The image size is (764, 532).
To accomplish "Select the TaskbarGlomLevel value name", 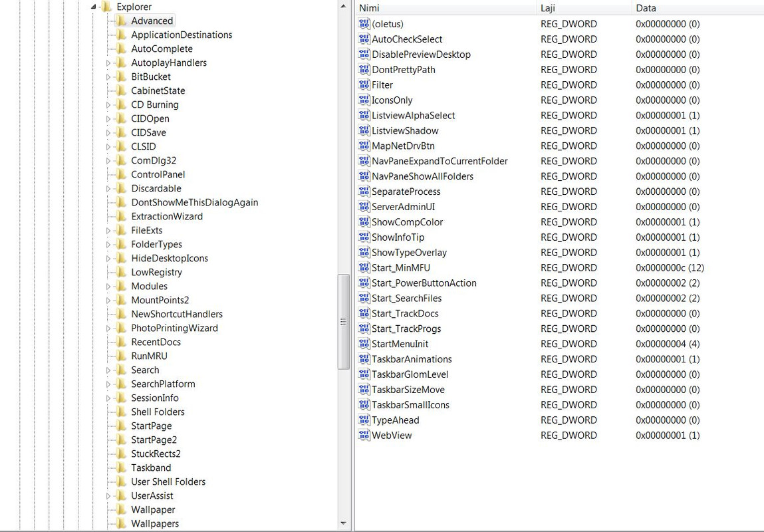I will point(410,374).
